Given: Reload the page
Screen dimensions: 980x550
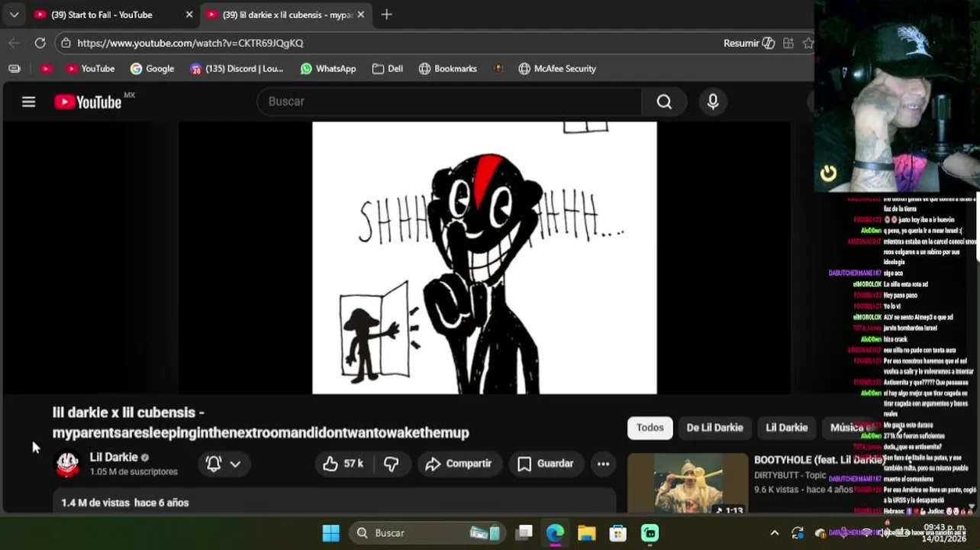Looking at the screenshot, I should point(40,43).
